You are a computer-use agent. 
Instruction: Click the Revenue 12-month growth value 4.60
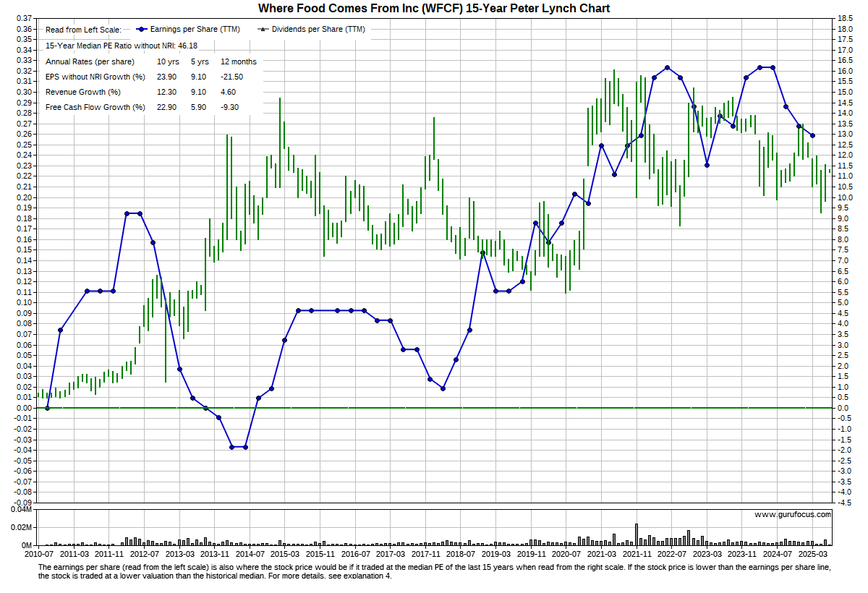pos(229,92)
